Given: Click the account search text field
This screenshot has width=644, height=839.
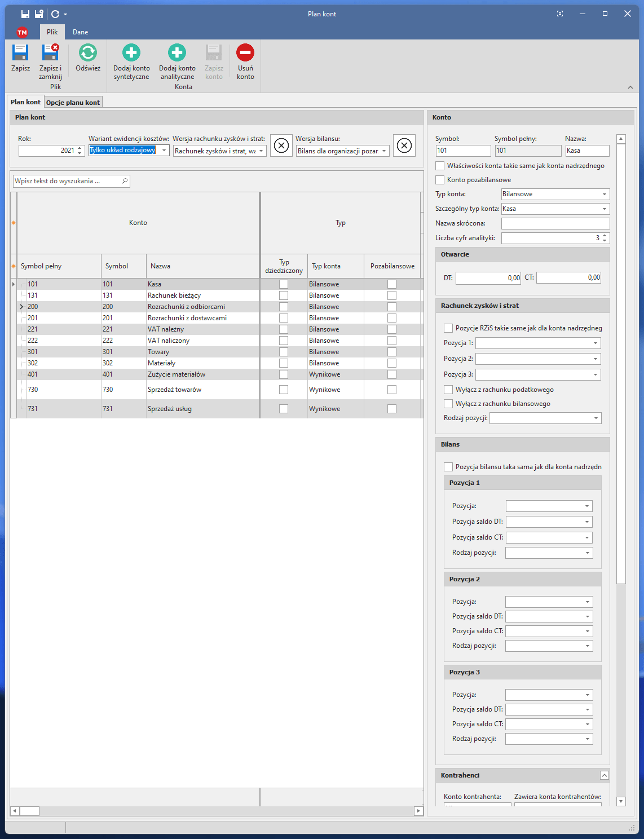Looking at the screenshot, I should 67,181.
